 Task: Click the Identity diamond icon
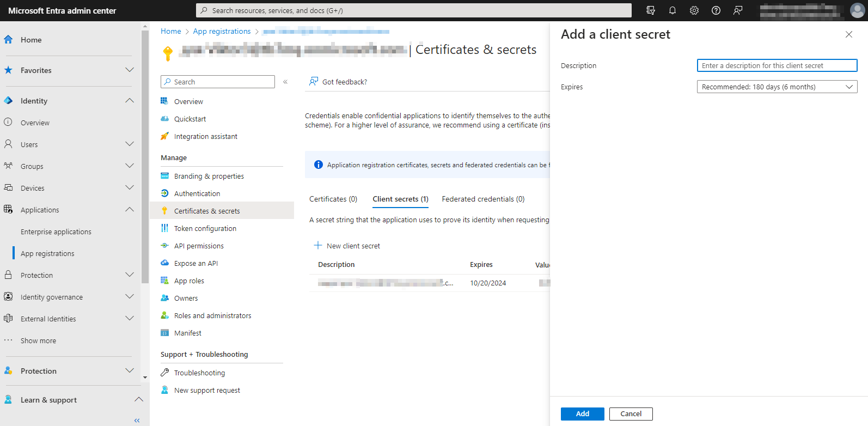pos(8,101)
